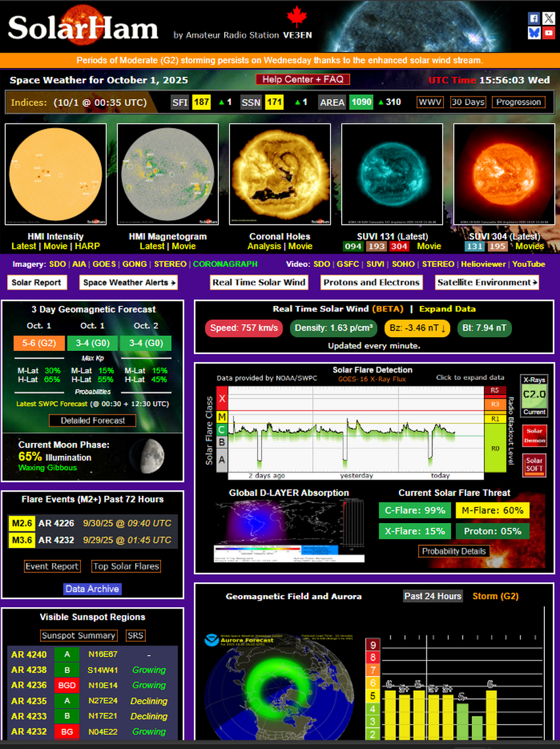560x749 pixels.
Task: Click the Solar SOFT icon
Action: point(534,465)
